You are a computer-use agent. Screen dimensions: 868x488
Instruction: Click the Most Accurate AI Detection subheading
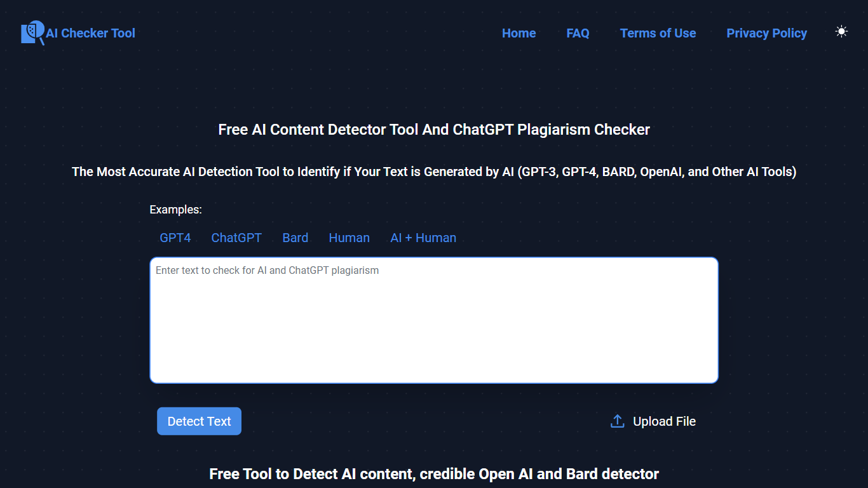[434, 172]
